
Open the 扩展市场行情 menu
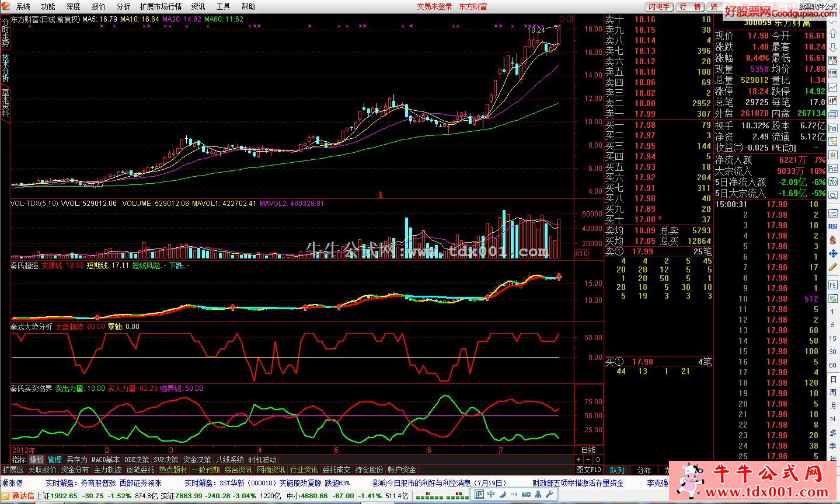click(161, 6)
